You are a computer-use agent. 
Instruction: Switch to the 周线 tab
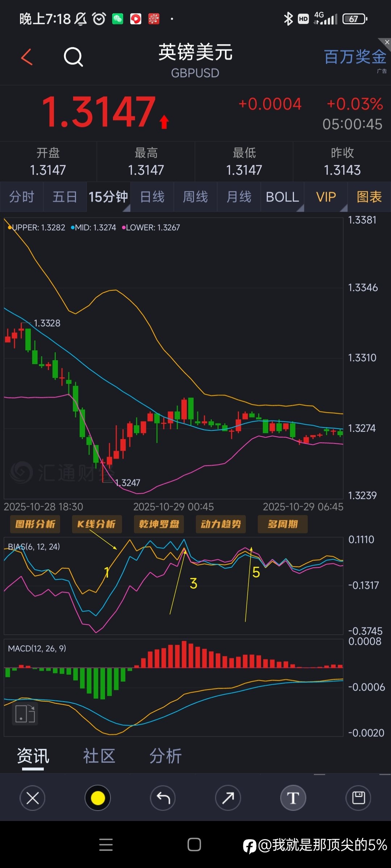[195, 197]
